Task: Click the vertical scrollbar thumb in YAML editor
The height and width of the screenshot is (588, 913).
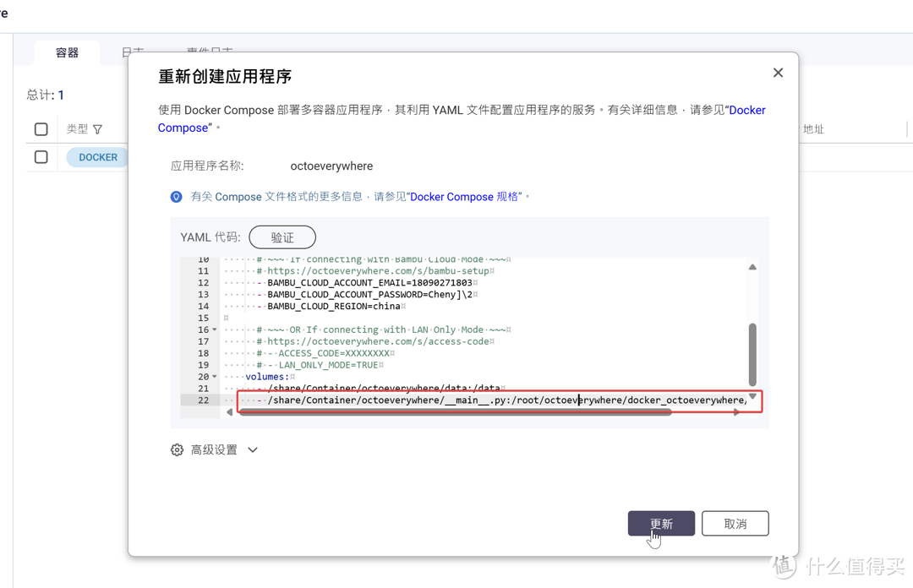Action: coord(752,353)
